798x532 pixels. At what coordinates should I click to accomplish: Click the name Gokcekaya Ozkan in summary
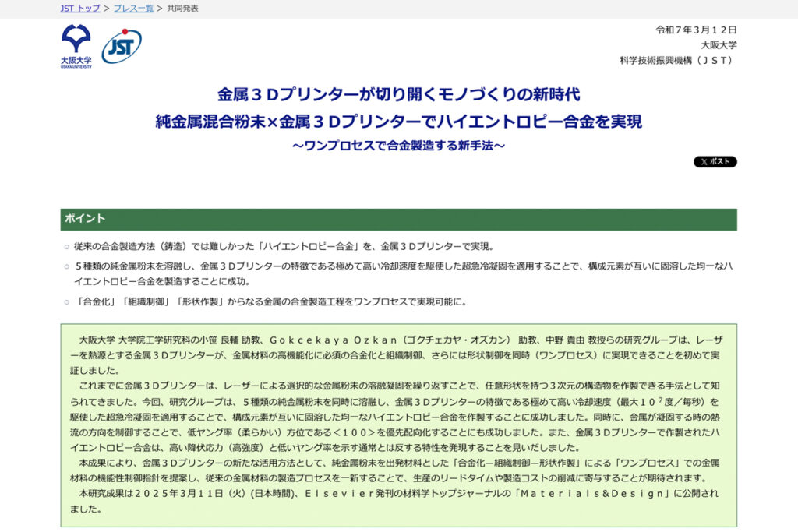coord(334,340)
